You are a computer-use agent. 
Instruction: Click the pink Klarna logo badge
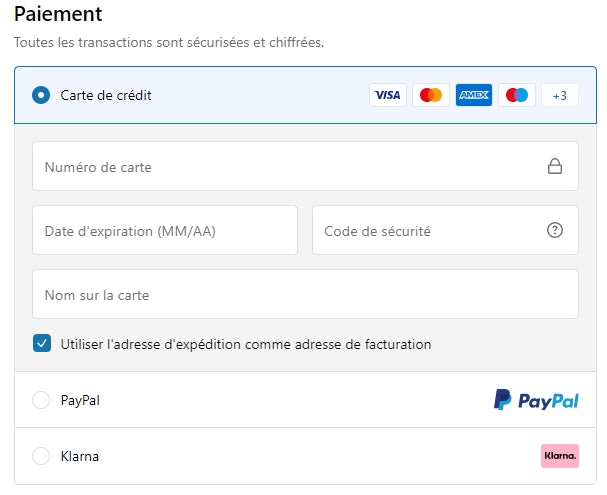(560, 456)
